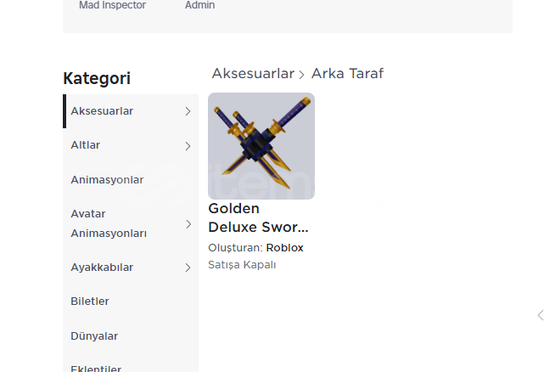The image size is (555, 372).
Task: Select the Aksesuarlar category
Action: click(131, 111)
